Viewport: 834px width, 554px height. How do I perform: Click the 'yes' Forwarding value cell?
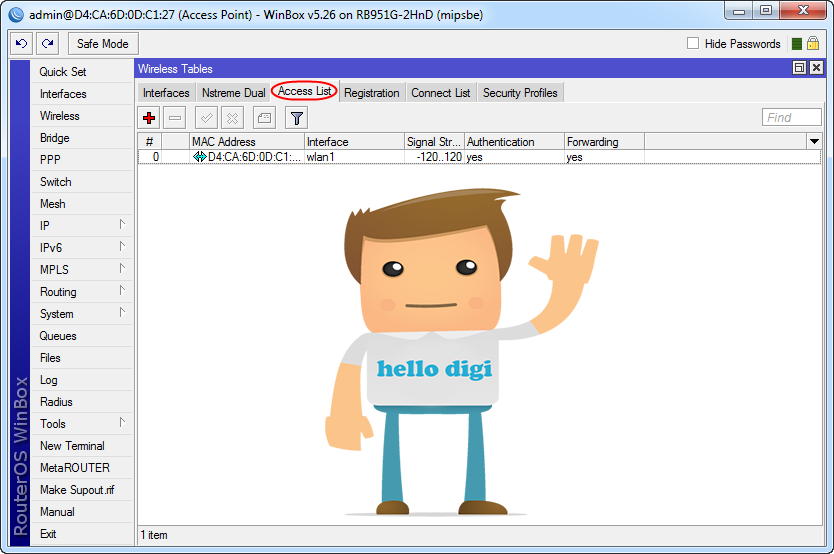(604, 157)
